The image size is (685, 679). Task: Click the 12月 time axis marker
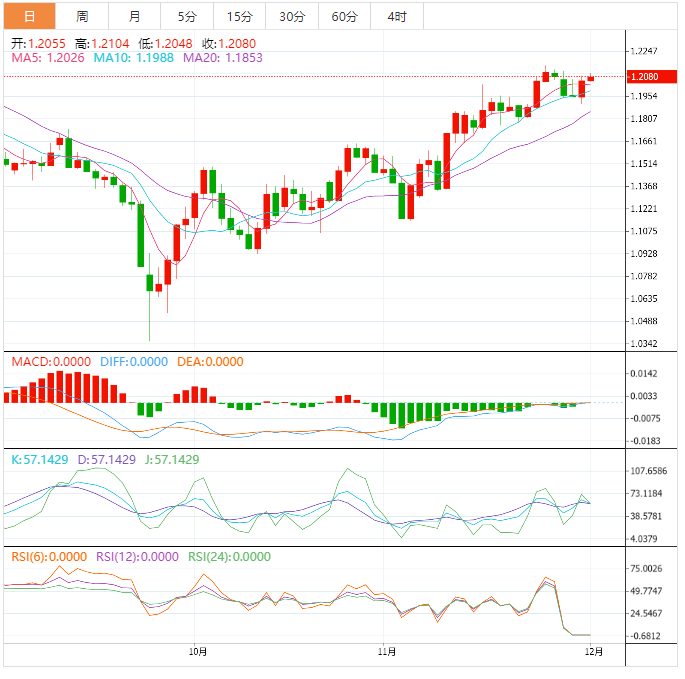coord(594,651)
